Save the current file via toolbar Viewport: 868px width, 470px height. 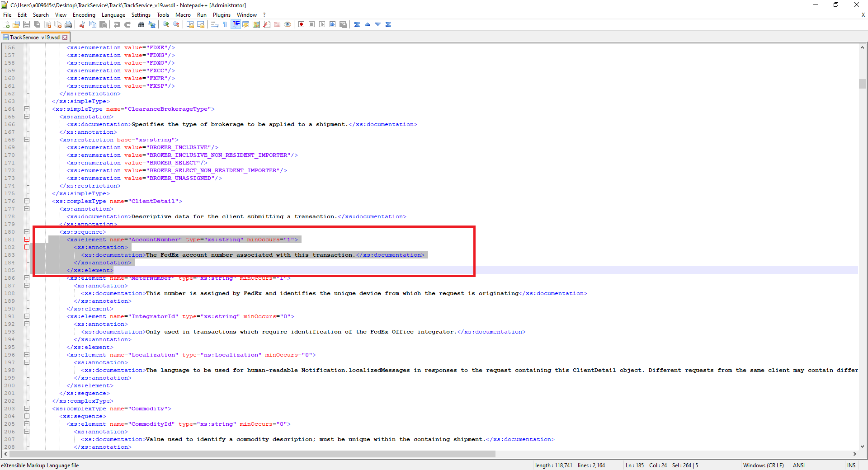point(27,24)
